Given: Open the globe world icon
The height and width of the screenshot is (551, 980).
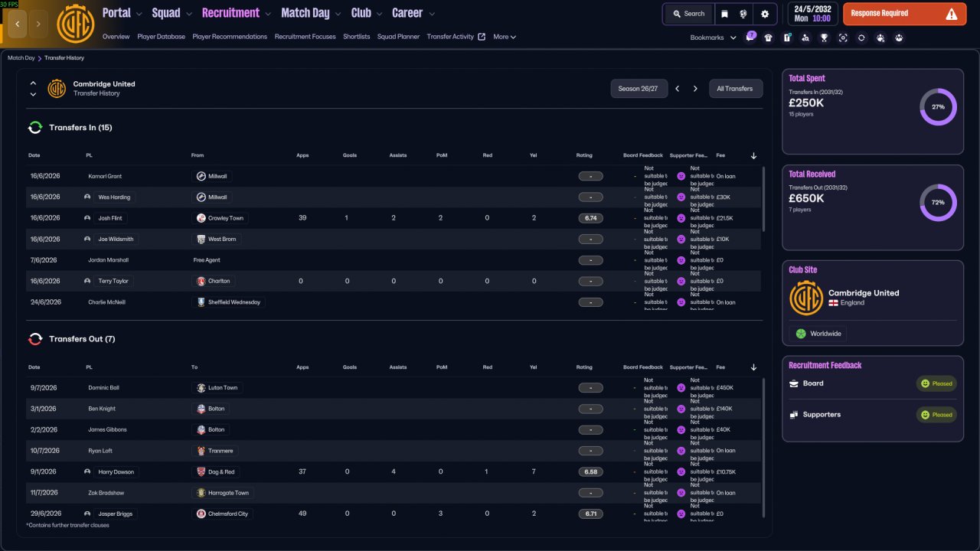Looking at the screenshot, I should [743, 14].
